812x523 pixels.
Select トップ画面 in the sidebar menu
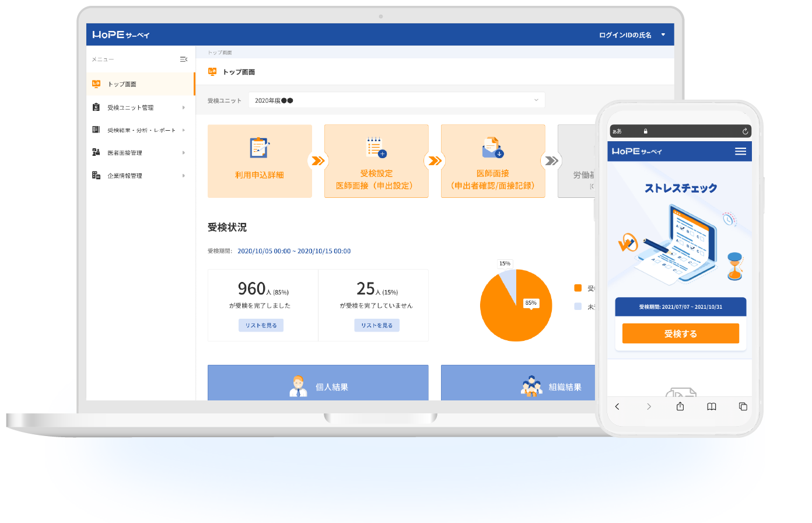tap(141, 84)
